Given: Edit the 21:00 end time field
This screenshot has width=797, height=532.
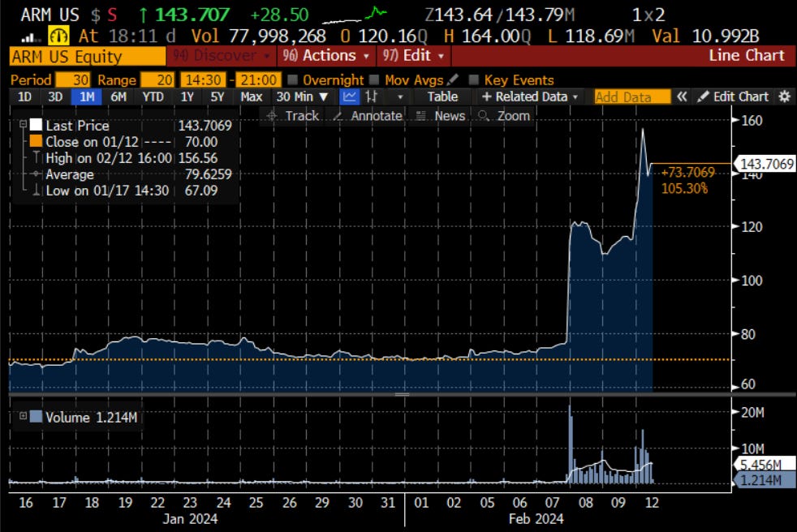Looking at the screenshot, I should [259, 79].
